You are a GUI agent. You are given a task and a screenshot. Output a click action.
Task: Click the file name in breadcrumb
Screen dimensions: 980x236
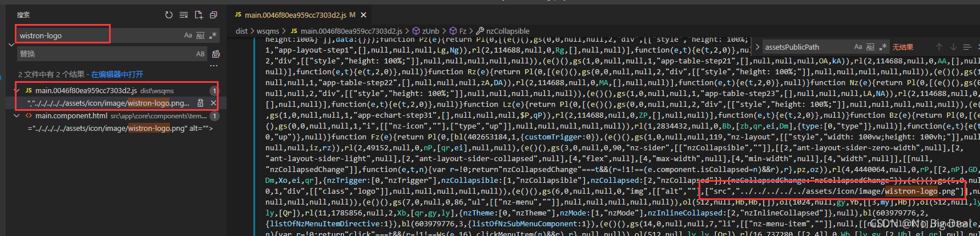(351, 31)
